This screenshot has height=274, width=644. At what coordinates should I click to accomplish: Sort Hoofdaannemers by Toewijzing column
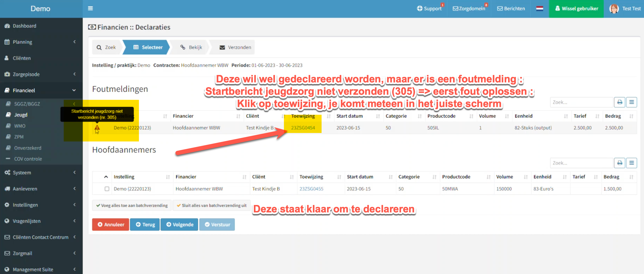pyautogui.click(x=321, y=177)
